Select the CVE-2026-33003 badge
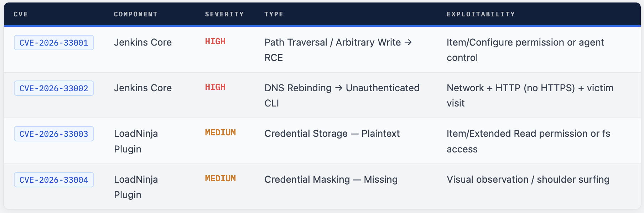 54,134
